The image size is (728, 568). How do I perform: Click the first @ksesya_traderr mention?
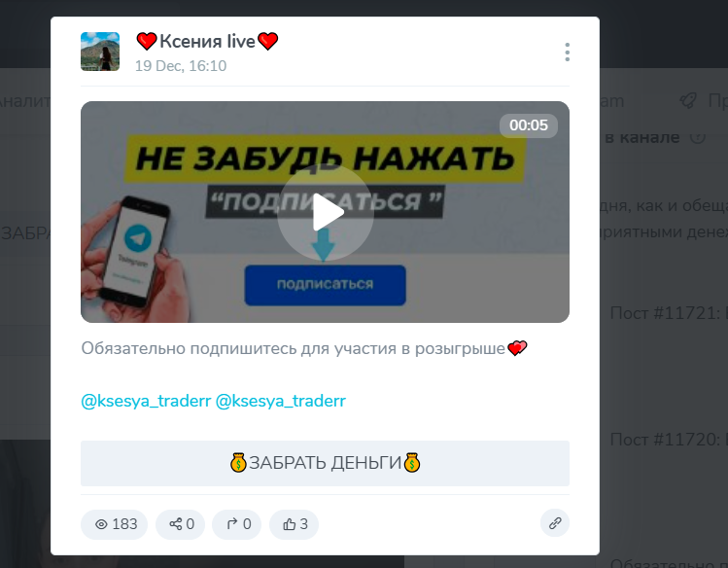(146, 401)
